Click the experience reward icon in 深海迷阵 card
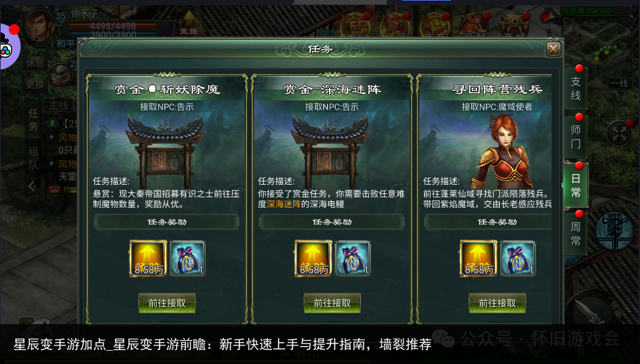This screenshot has height=364, width=640. pyautogui.click(x=313, y=258)
